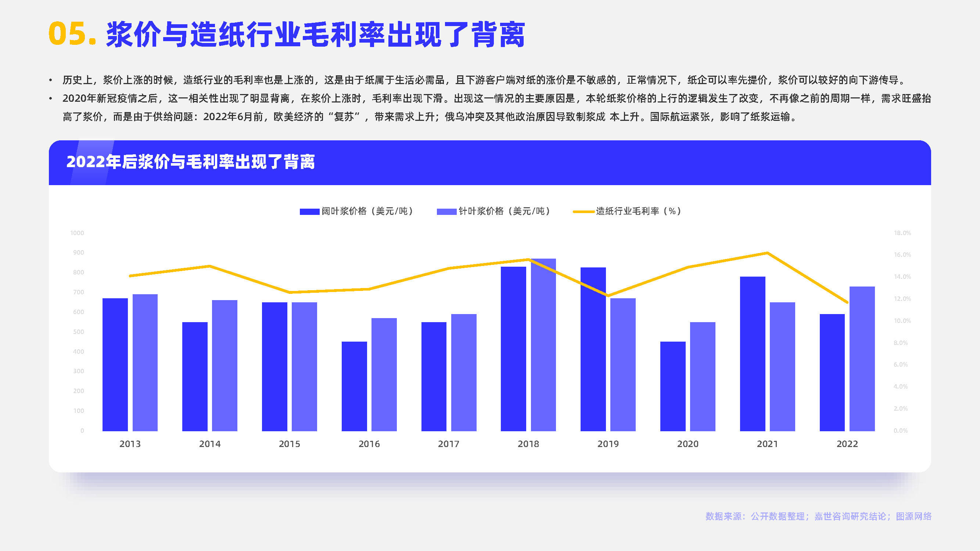The image size is (980, 551).
Task: Select the 2022 dark blue 阔叶浆 bar
Action: click(x=832, y=372)
